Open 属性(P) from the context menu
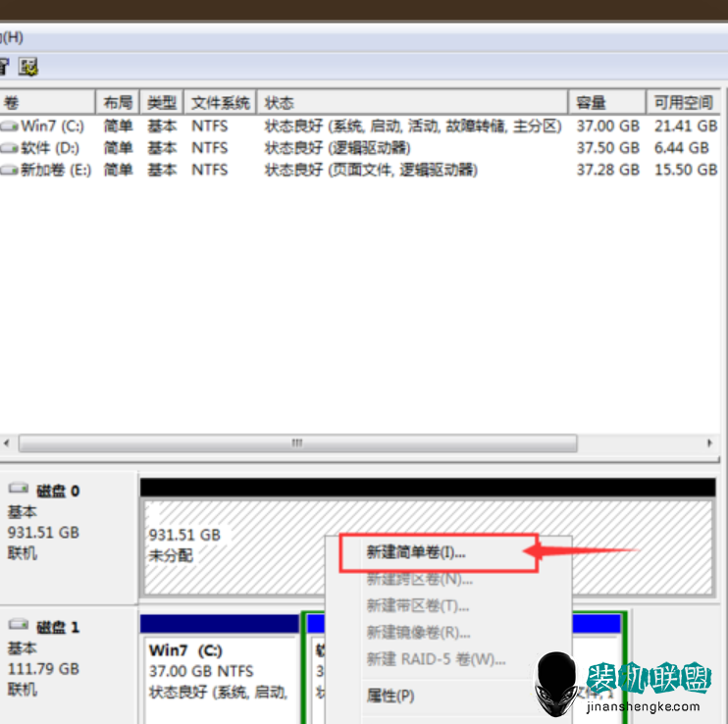This screenshot has height=724, width=728. 390,696
